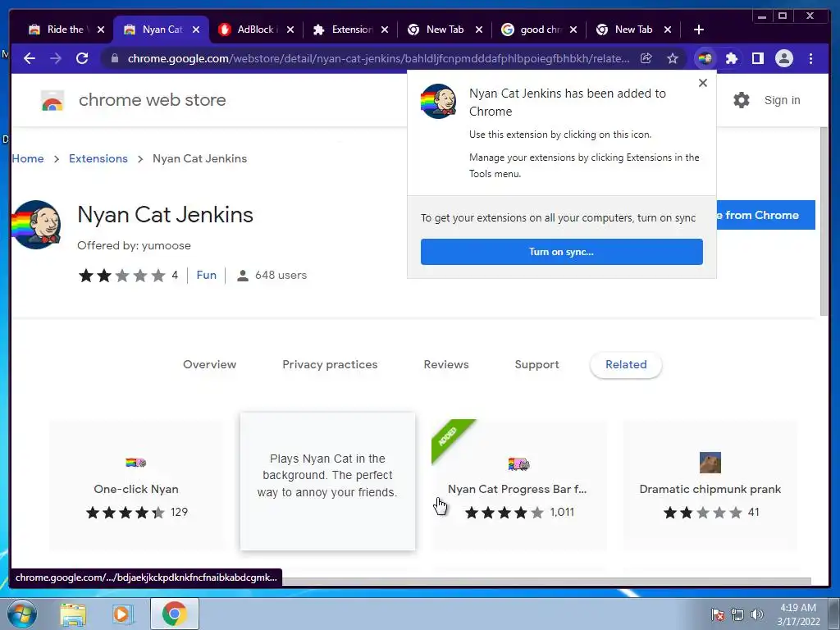The height and width of the screenshot is (630, 840).
Task: Click the network tray icon
Action: (737, 614)
